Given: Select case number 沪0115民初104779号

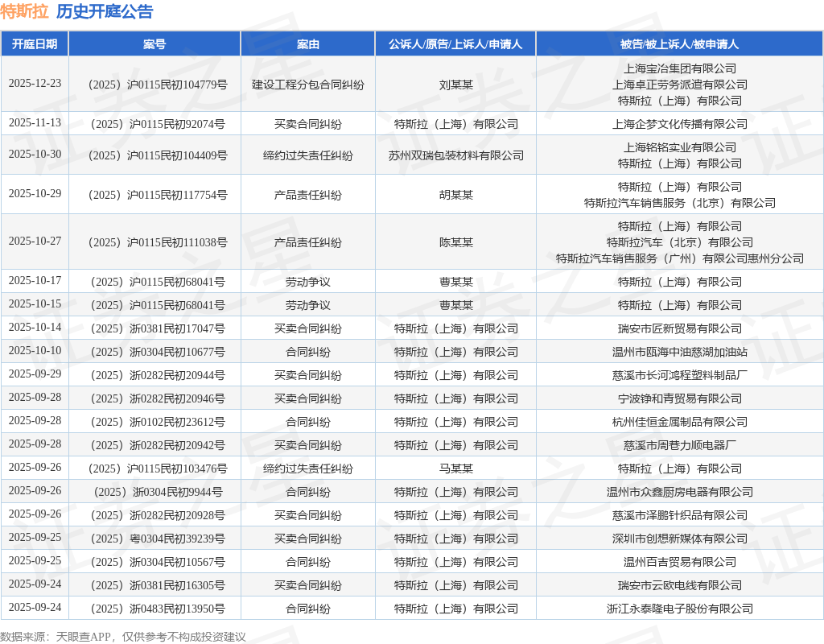Looking at the screenshot, I should click(158, 85).
